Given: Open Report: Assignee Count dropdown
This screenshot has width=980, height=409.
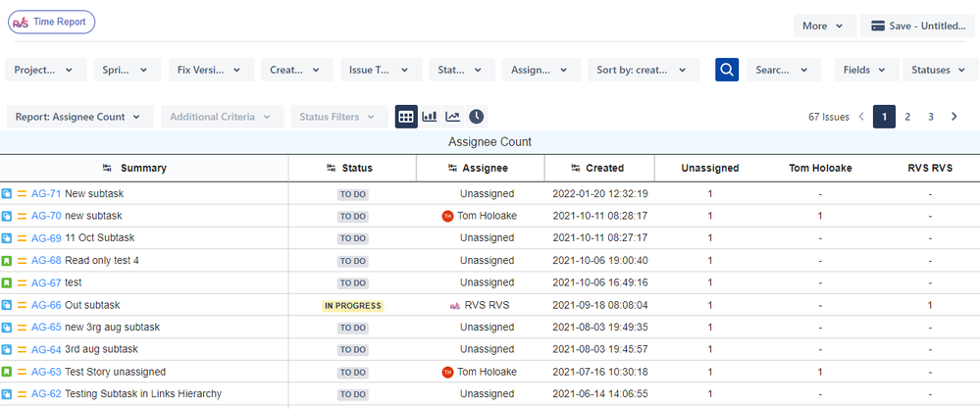Looking at the screenshot, I should point(80,117).
